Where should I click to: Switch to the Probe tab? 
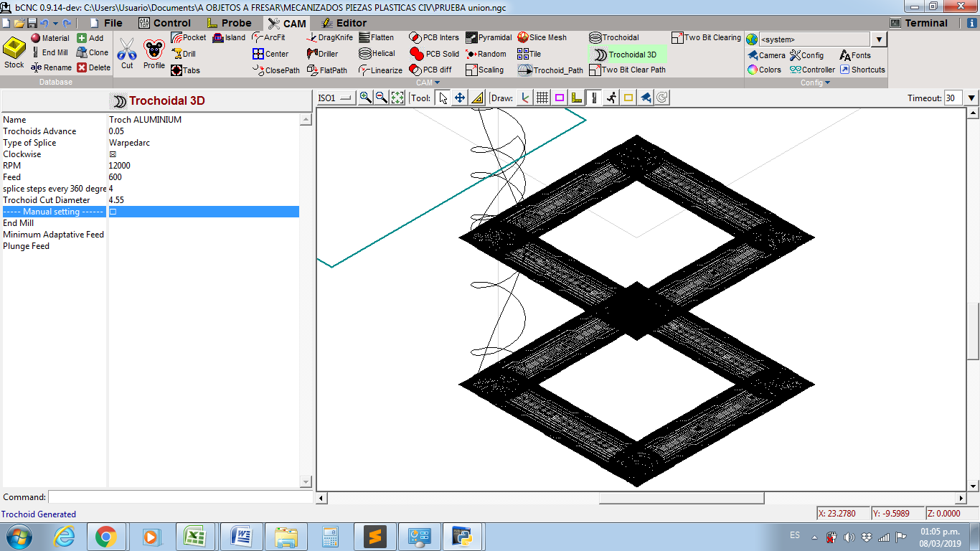[x=230, y=23]
